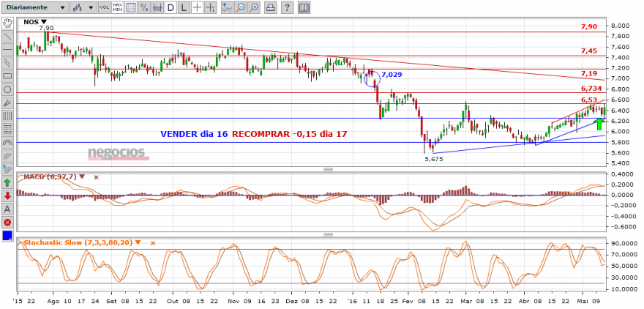Toggle the percent scale button
Screen dimensions: 644x309
point(144,7)
